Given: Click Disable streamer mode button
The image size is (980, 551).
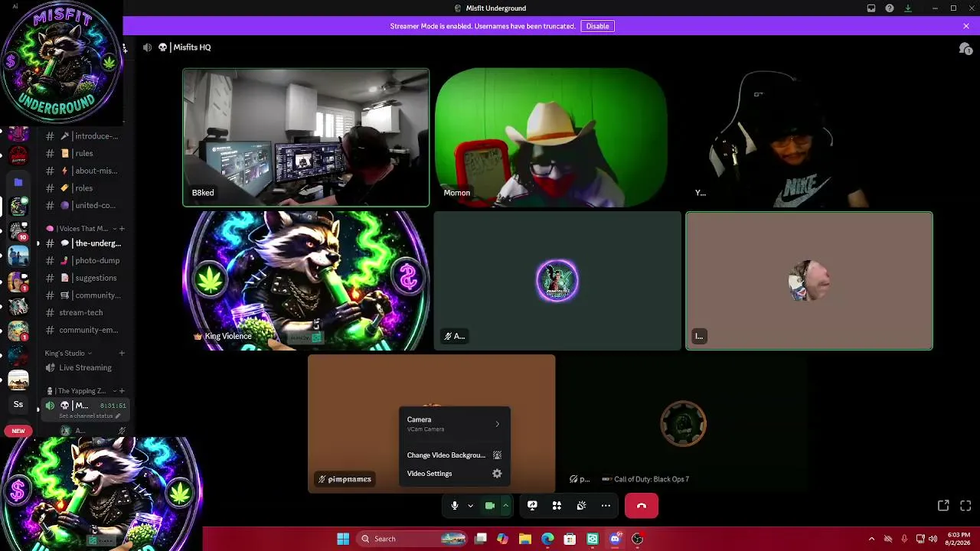Looking at the screenshot, I should pos(597,26).
